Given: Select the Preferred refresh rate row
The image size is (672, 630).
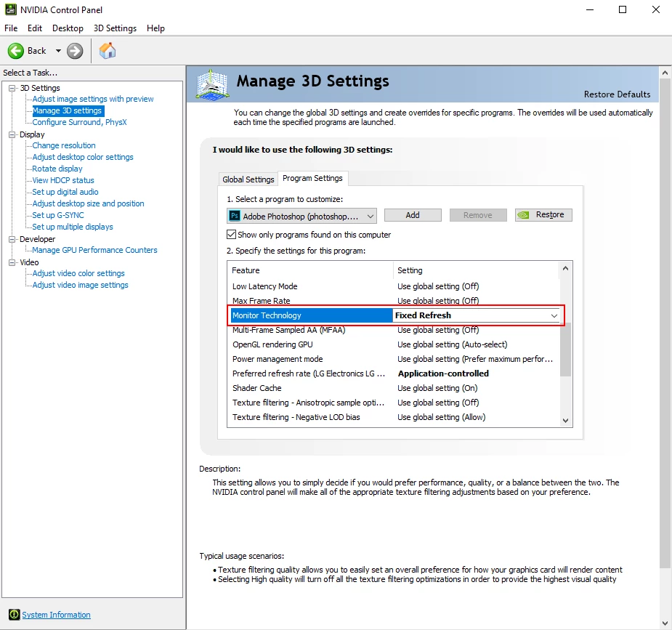Looking at the screenshot, I should pos(394,373).
